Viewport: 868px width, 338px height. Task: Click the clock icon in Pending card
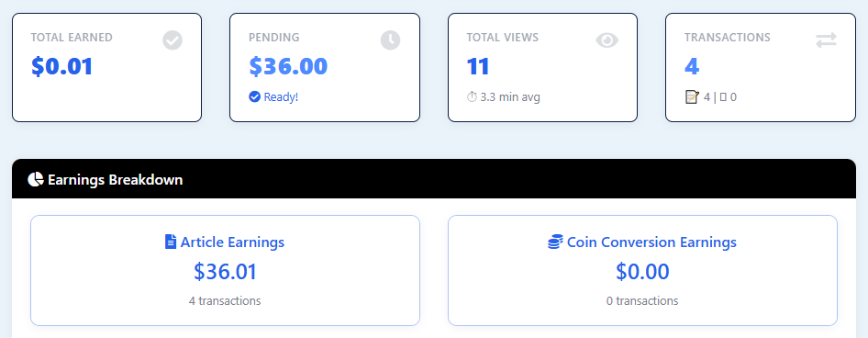tap(390, 40)
